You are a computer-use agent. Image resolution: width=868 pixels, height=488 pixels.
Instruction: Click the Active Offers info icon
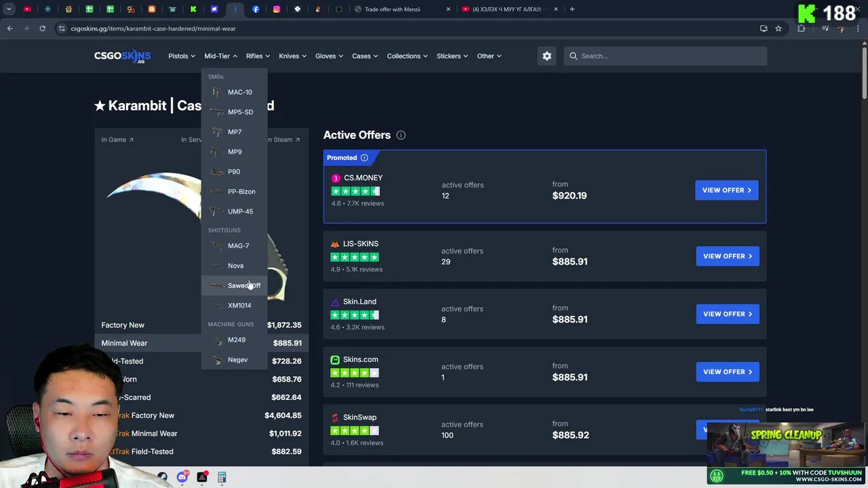pyautogui.click(x=401, y=135)
